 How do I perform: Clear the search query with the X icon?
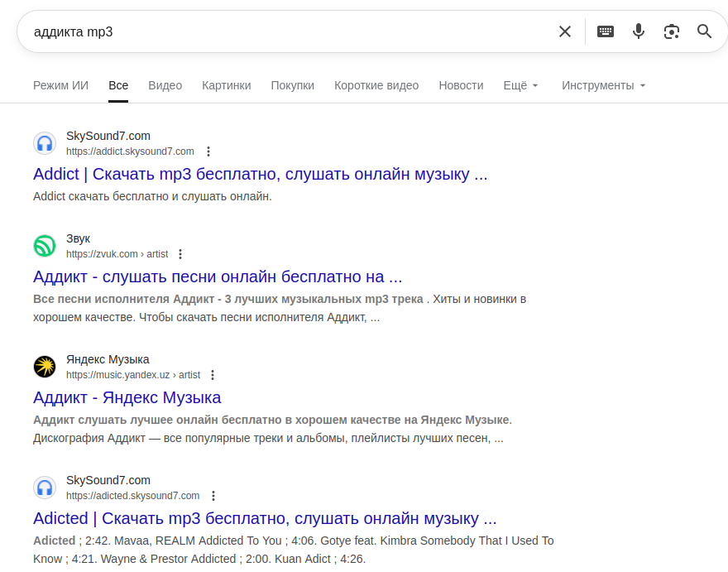[x=565, y=31]
